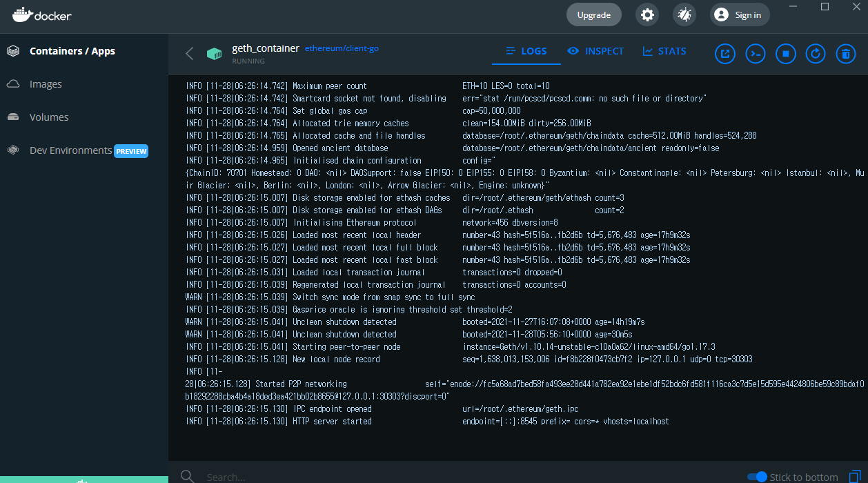
Task: Click the Containers sidebar cube icon
Action: pos(13,51)
